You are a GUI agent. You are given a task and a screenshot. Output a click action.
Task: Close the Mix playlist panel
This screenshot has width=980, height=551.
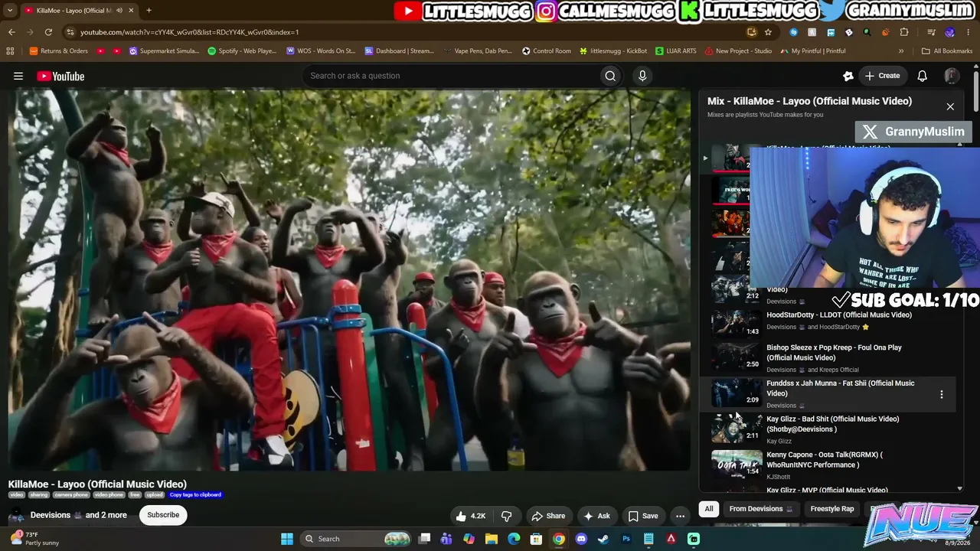click(x=950, y=106)
